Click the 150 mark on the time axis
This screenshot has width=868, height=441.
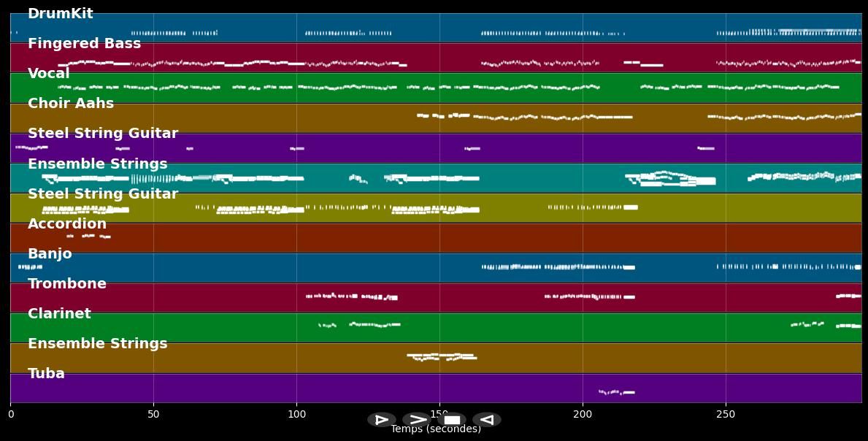[439, 414]
